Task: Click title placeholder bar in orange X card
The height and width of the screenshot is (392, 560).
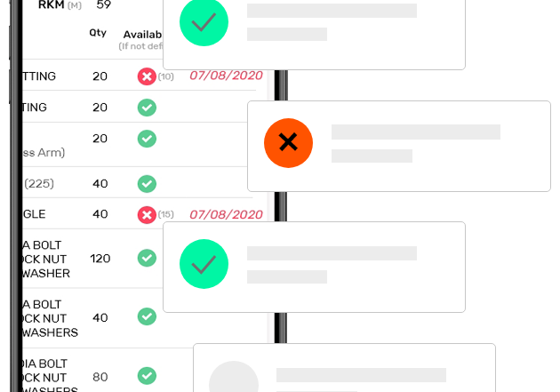Action: [416, 132]
